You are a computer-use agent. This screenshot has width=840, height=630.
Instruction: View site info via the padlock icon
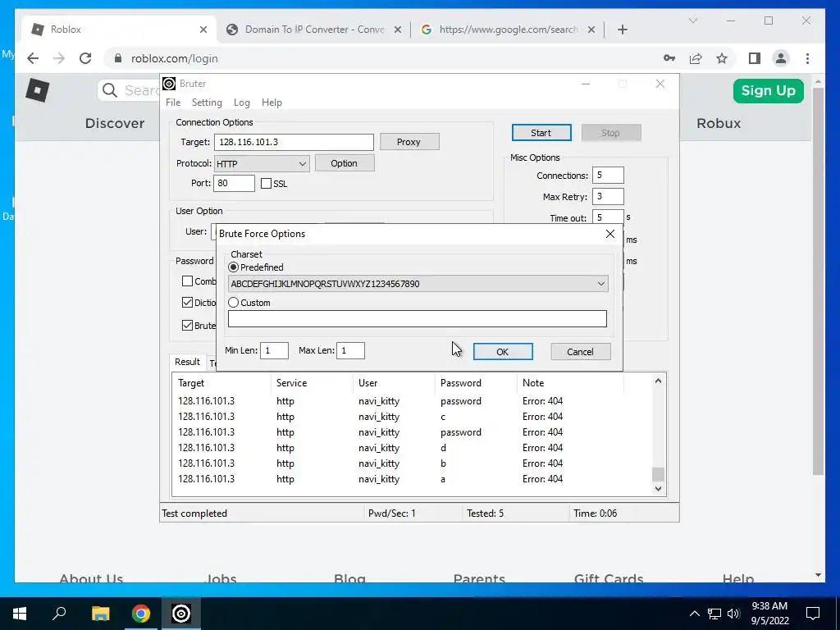pos(118,58)
